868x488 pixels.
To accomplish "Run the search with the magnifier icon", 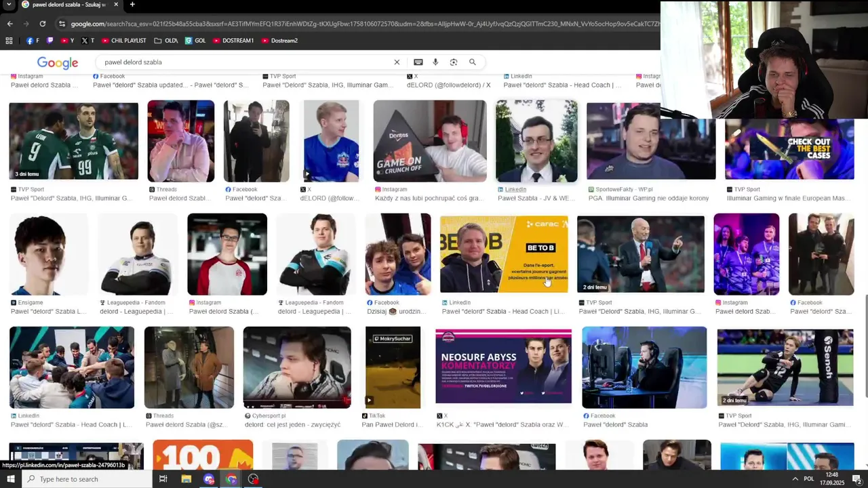I will (x=473, y=62).
